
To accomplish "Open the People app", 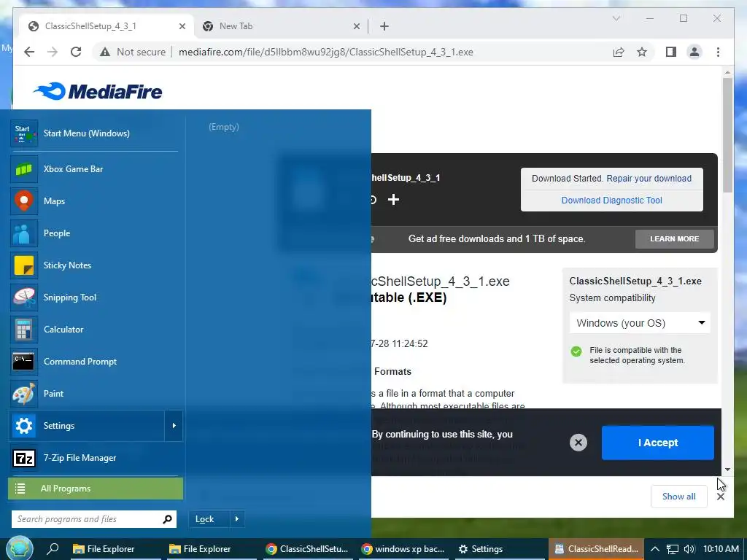I will click(x=96, y=233).
